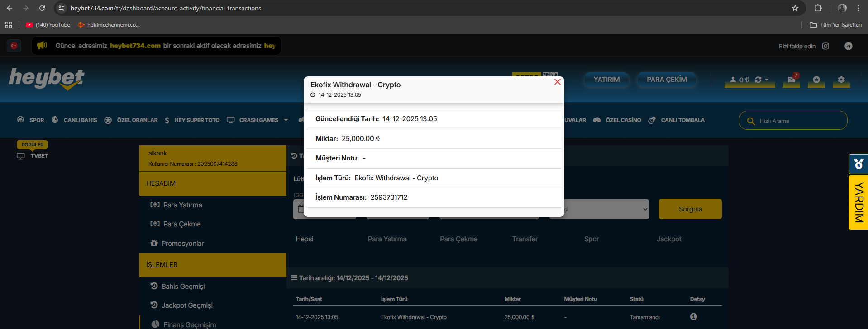Click the Turkish flag language icon
Screen dimensions: 868x329
click(x=14, y=46)
